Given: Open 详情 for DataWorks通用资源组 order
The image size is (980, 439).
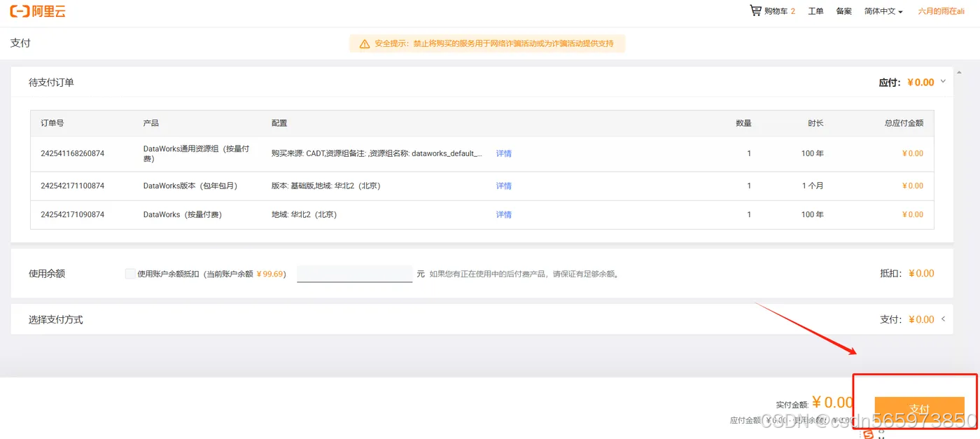Looking at the screenshot, I should tap(504, 153).
